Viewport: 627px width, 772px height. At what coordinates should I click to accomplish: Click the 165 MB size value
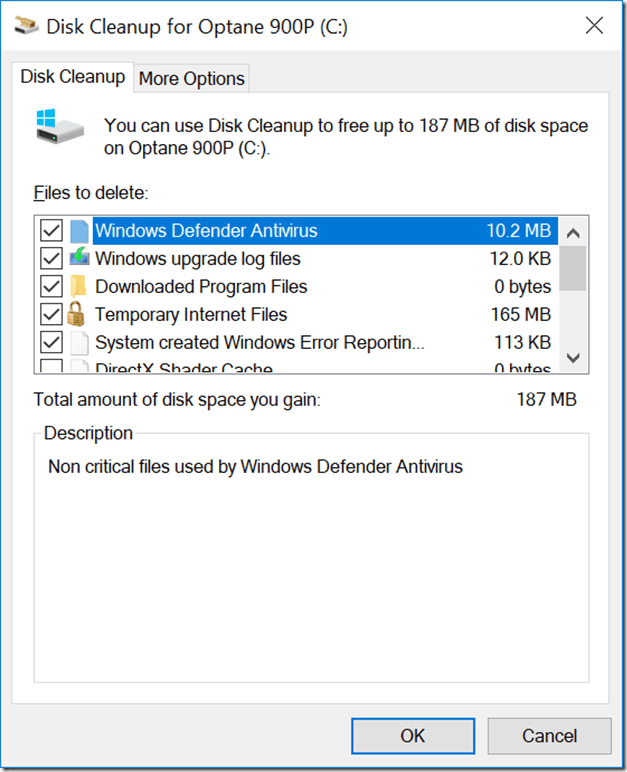[x=521, y=315]
